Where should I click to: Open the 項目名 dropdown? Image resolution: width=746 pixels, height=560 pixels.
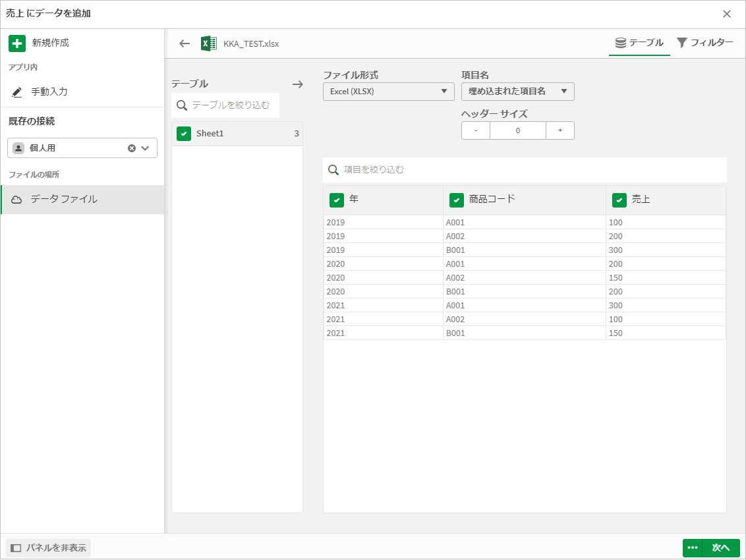tap(517, 92)
